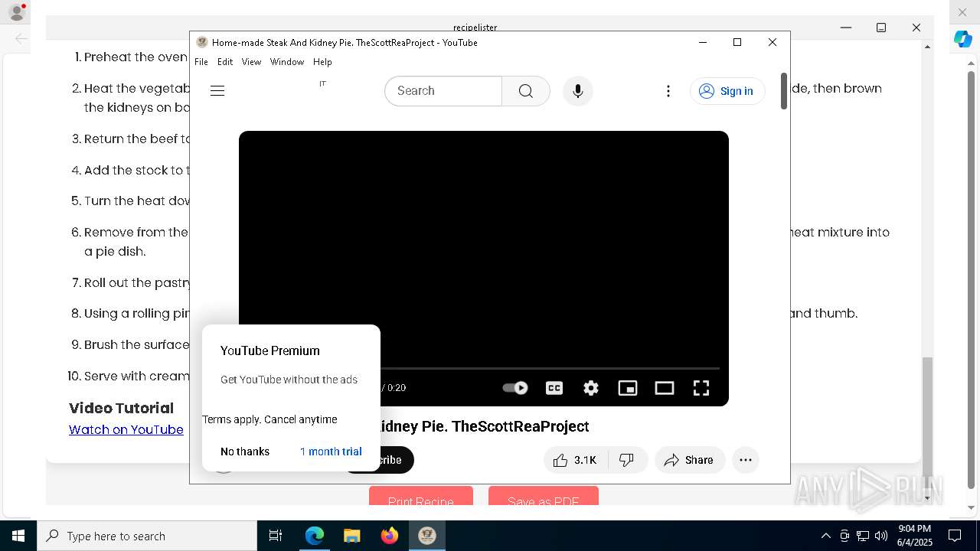Click the YouTube search magnifier button
This screenshot has height=551, width=980.
click(x=526, y=91)
